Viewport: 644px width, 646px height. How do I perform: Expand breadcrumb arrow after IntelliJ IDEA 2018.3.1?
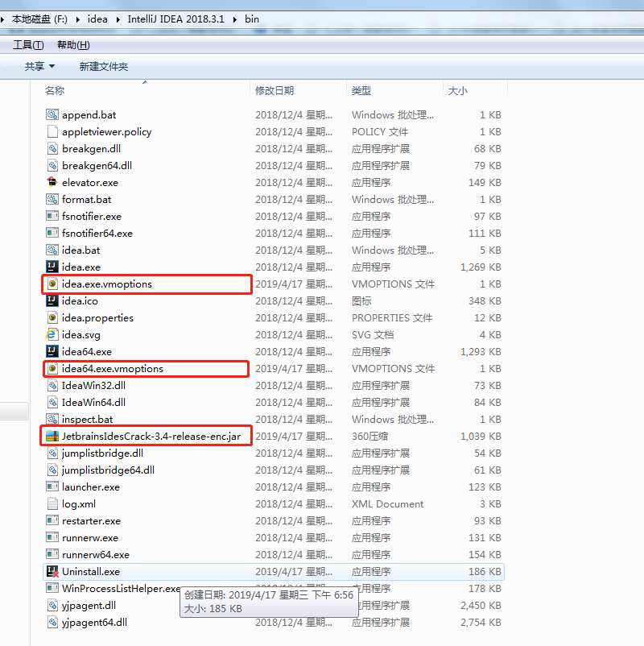pos(235,19)
